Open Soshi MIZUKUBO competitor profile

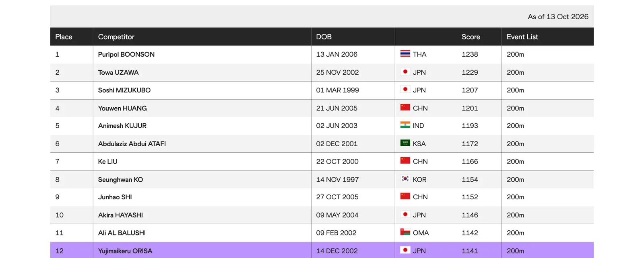coord(124,90)
